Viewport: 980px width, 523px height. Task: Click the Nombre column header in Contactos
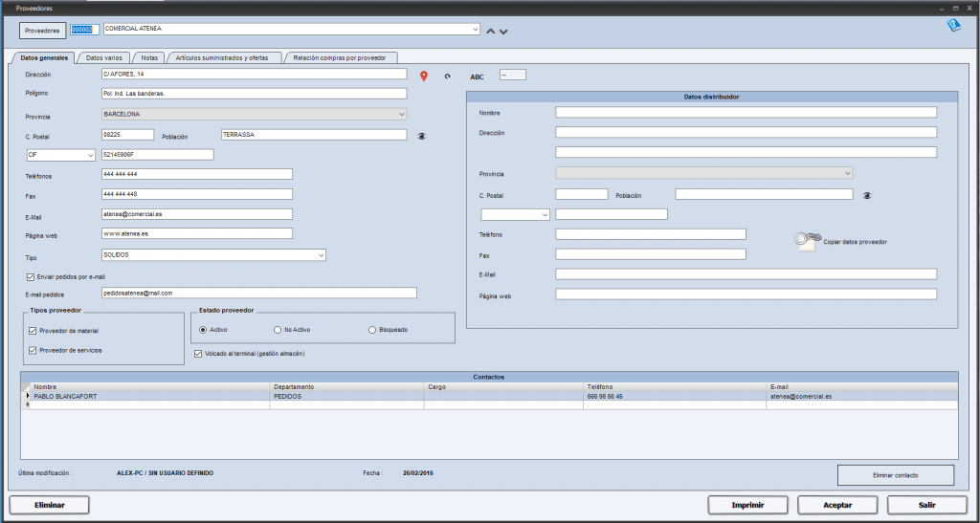click(150, 387)
